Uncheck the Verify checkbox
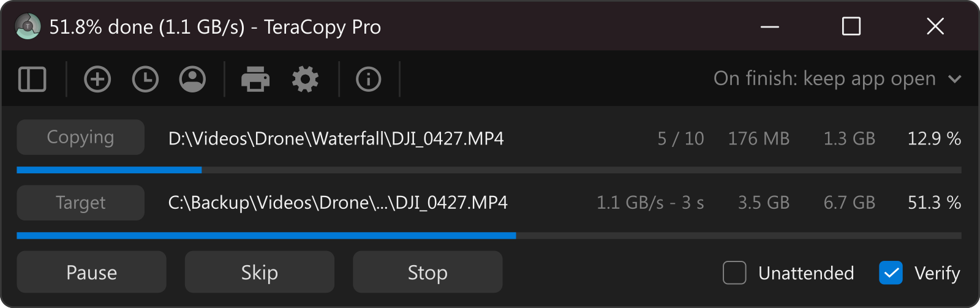The height and width of the screenshot is (308, 980). tap(891, 273)
